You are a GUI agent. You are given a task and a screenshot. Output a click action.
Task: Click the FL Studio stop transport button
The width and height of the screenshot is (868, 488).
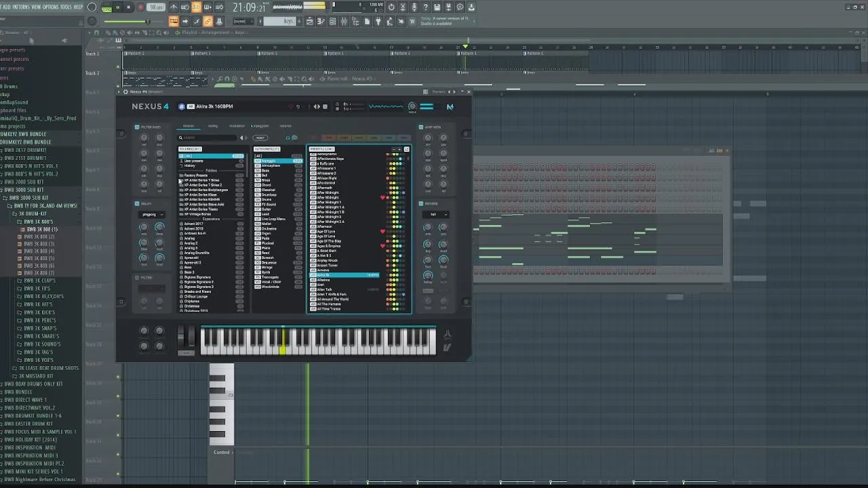click(128, 7)
